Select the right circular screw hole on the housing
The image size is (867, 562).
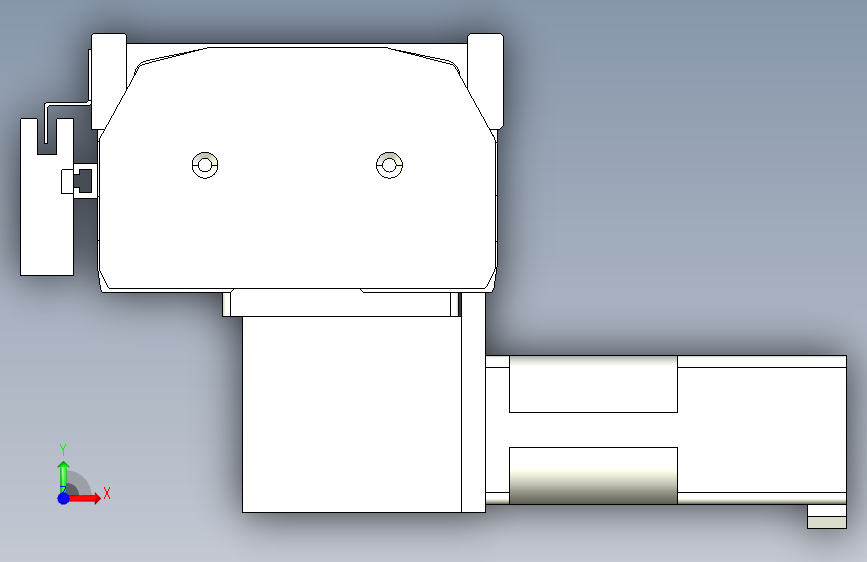tap(389, 165)
